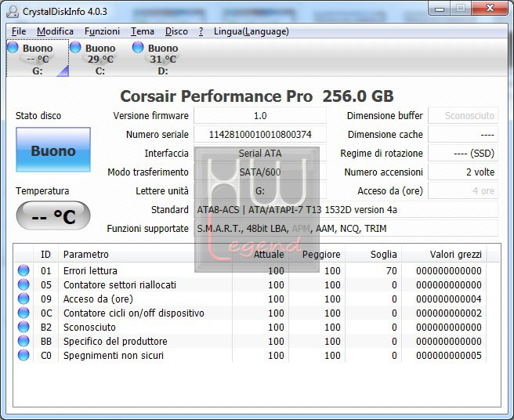Select the D: drive tab at 31 °C
The width and height of the screenshot is (514, 420).
coord(163,58)
